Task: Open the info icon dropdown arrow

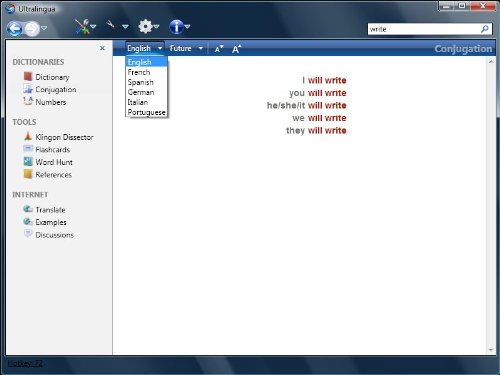Action: coord(187,26)
